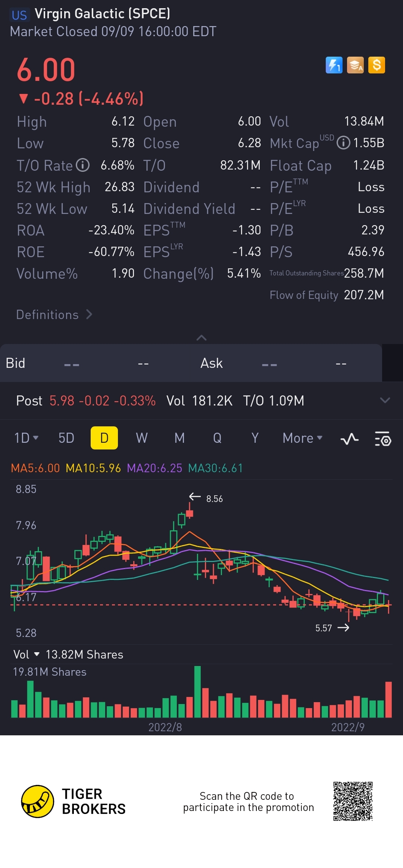The height and width of the screenshot is (868, 403).
Task: Open the T/O Rate info icon
Action: (x=83, y=165)
